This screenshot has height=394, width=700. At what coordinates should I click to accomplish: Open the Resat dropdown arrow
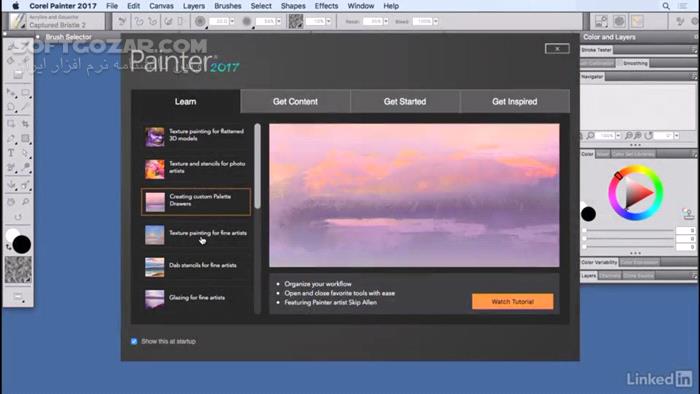[x=386, y=21]
